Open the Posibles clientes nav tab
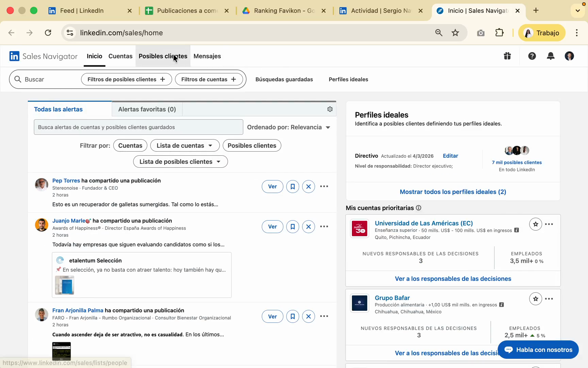 click(163, 56)
